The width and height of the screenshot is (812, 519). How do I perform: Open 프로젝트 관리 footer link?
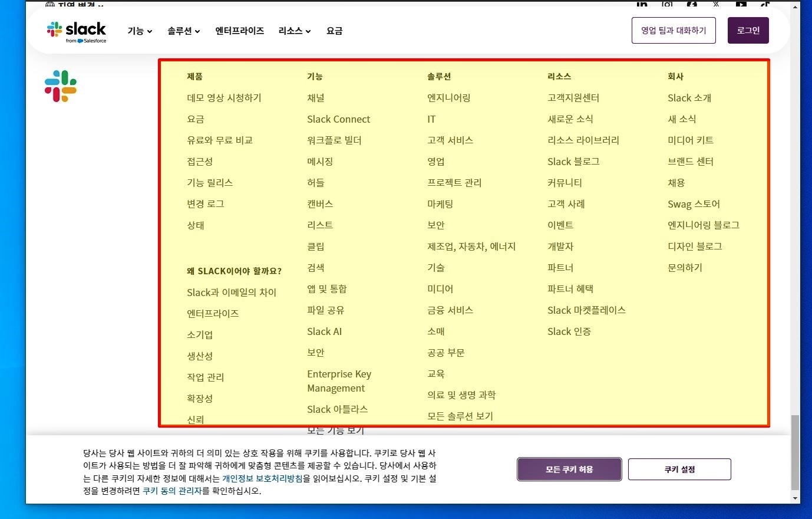454,183
